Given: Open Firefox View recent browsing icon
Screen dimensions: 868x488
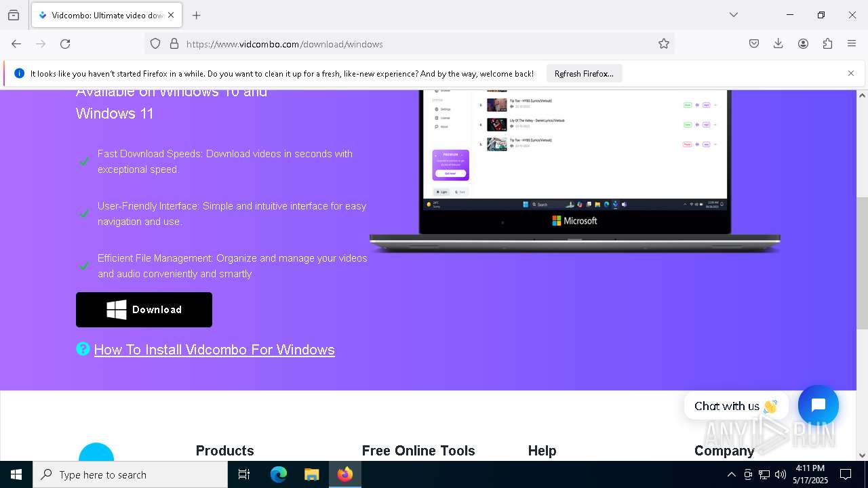Looking at the screenshot, I should [14, 15].
